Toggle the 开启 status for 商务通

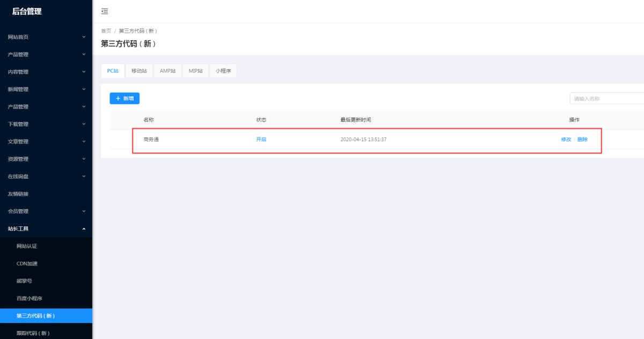pos(261,139)
